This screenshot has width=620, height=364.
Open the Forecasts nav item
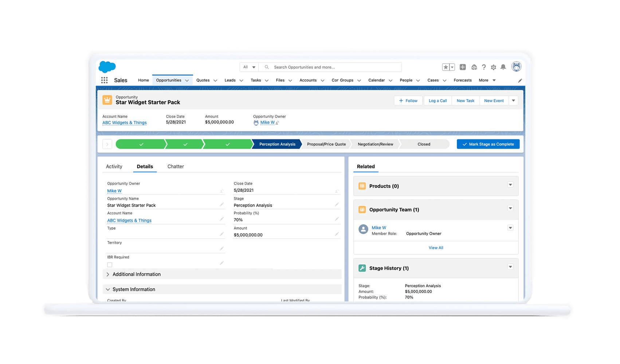(x=463, y=80)
